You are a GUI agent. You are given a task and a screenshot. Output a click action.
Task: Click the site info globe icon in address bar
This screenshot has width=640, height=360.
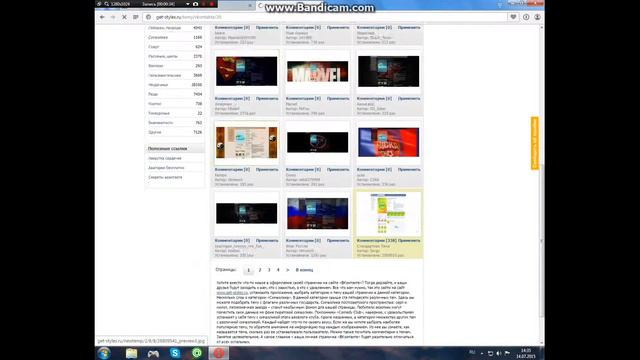click(149, 17)
